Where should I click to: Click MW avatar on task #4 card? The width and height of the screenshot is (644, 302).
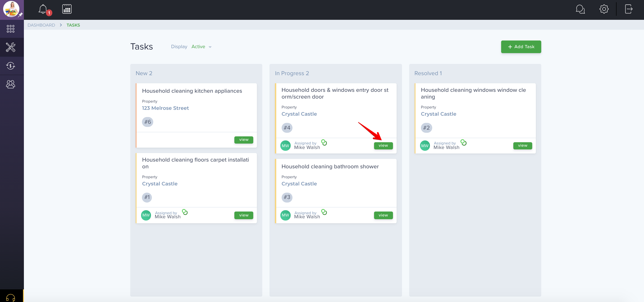[x=285, y=146]
